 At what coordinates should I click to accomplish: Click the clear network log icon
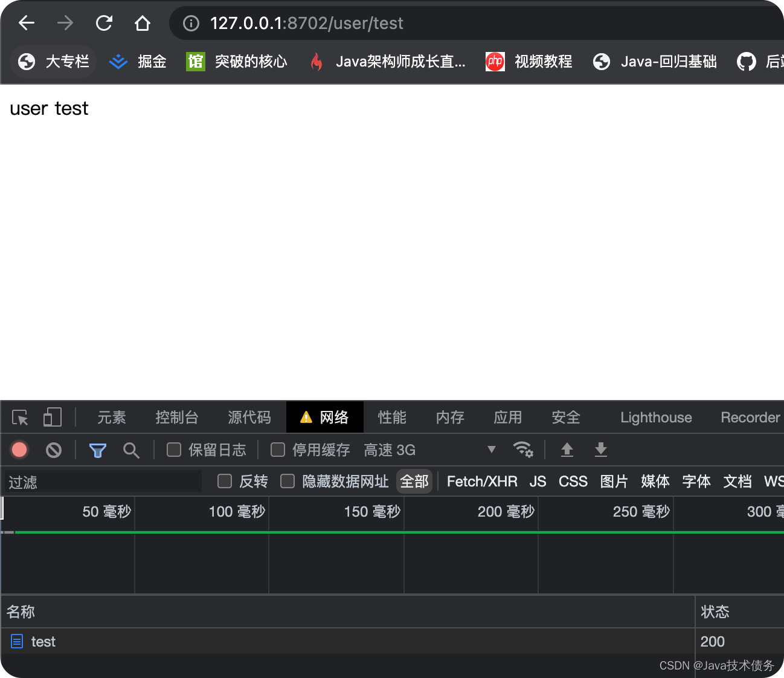tap(54, 450)
